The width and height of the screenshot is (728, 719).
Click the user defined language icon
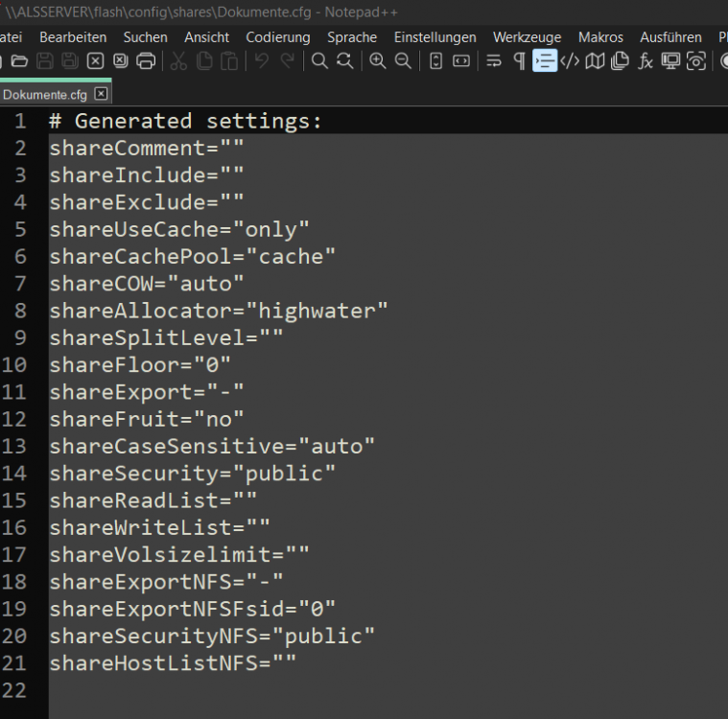pos(570,60)
